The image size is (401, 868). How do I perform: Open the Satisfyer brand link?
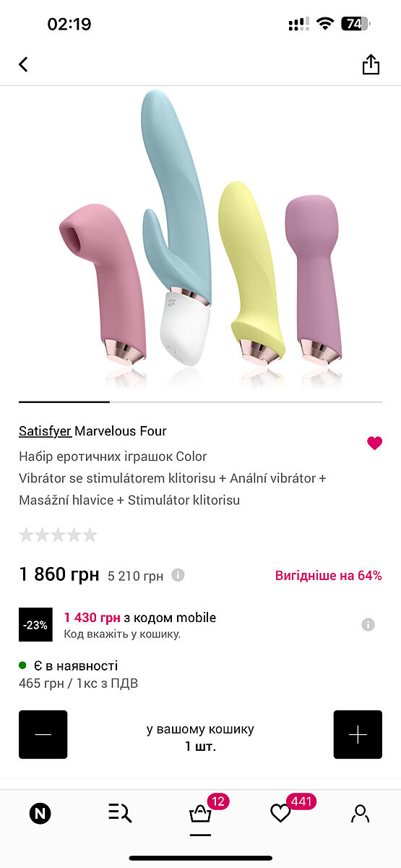point(45,431)
